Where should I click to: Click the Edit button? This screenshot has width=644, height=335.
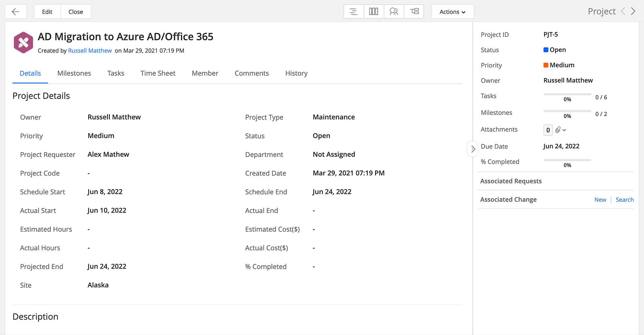(x=47, y=12)
